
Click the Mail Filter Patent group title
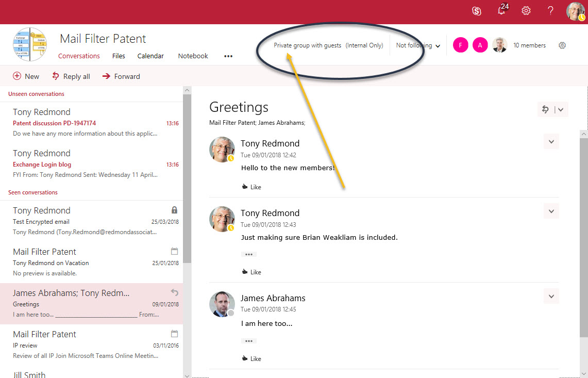tap(103, 39)
